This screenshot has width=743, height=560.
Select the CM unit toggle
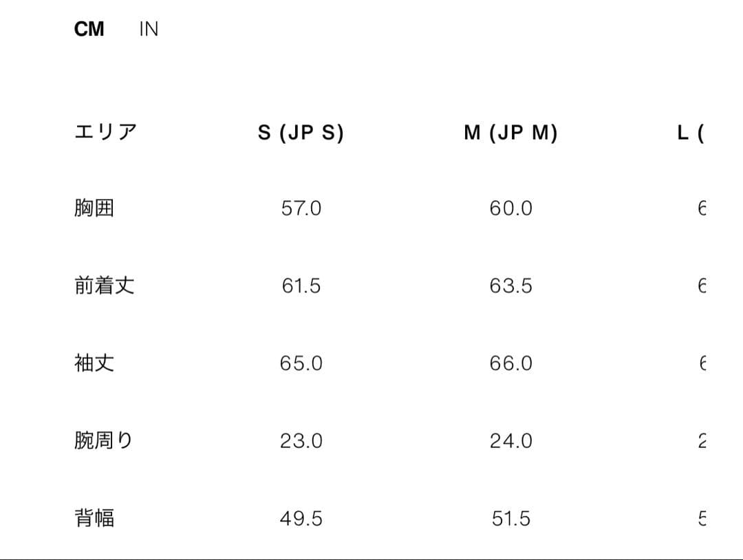click(x=89, y=28)
